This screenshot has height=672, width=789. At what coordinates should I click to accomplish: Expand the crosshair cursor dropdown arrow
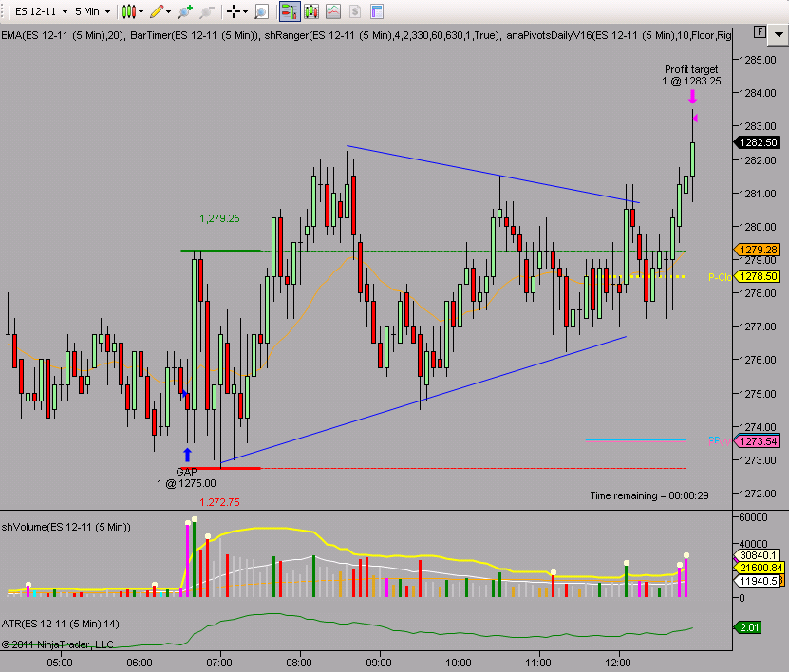245,11
